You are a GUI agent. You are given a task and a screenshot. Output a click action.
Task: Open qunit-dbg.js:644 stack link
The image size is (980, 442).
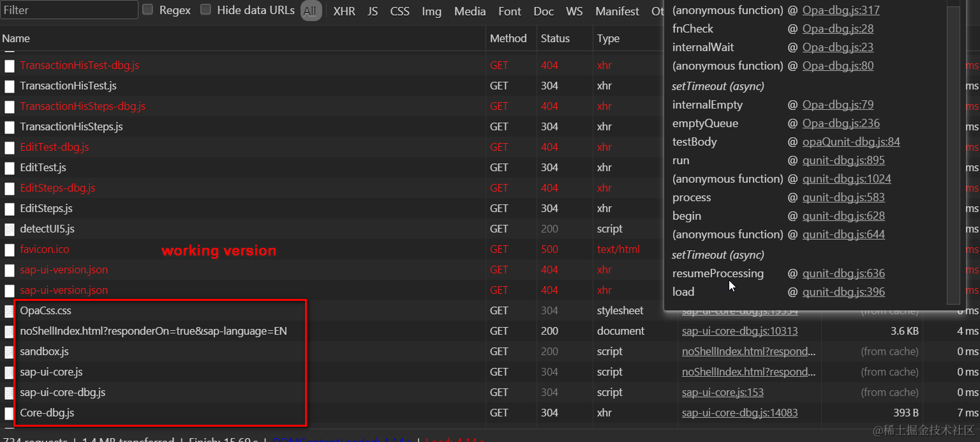point(843,234)
